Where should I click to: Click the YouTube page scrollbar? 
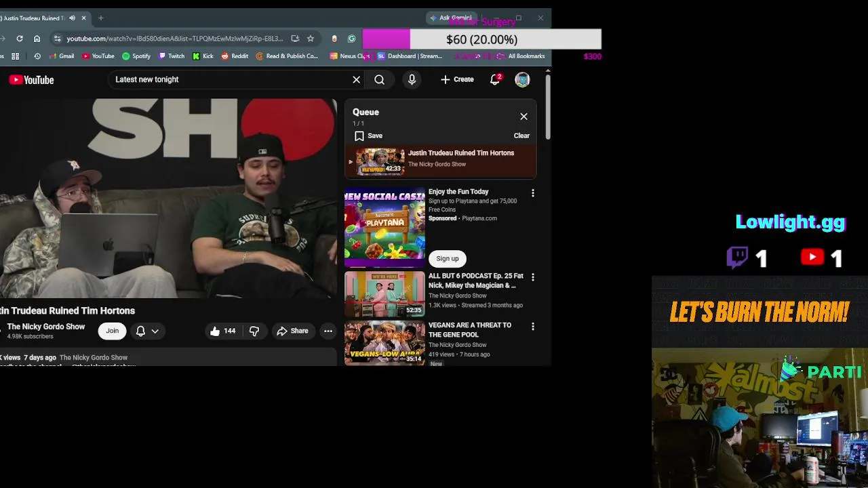(x=547, y=108)
